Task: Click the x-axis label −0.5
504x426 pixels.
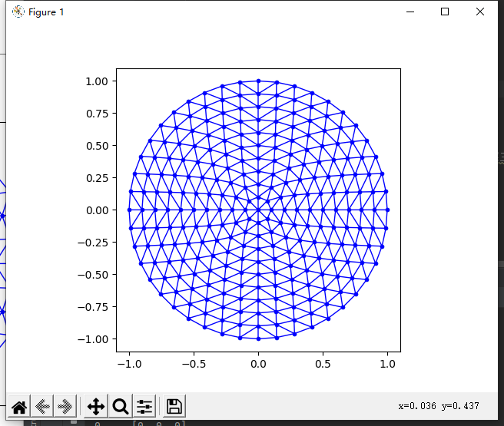Action: click(x=194, y=364)
